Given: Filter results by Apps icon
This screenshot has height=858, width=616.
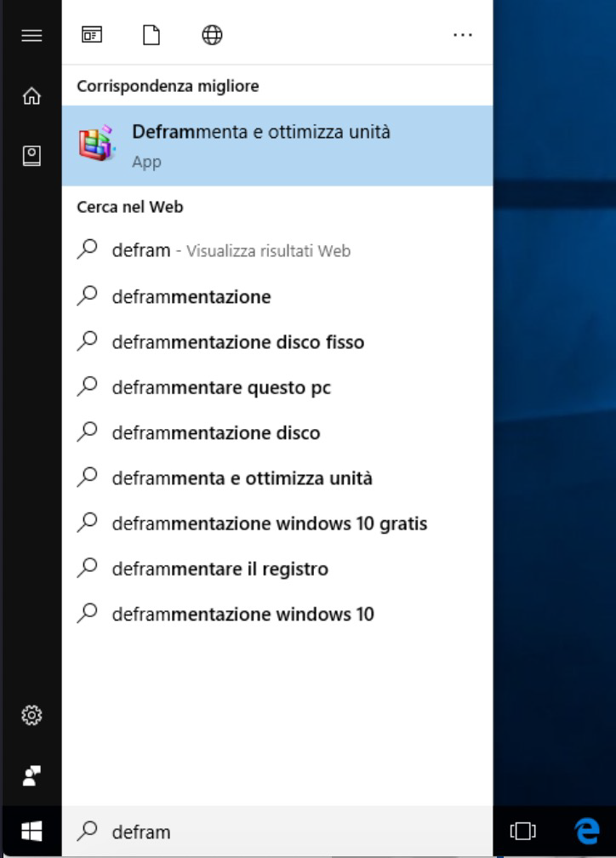Looking at the screenshot, I should tap(92, 35).
